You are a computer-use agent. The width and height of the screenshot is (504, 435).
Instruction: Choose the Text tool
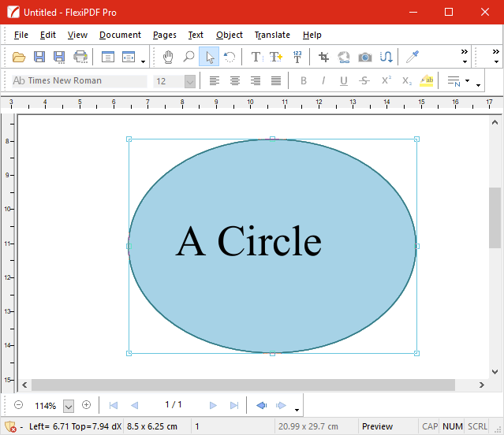tap(256, 57)
